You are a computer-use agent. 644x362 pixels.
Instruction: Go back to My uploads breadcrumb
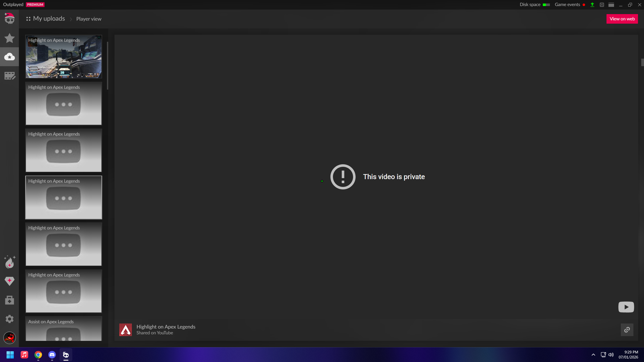(x=49, y=19)
